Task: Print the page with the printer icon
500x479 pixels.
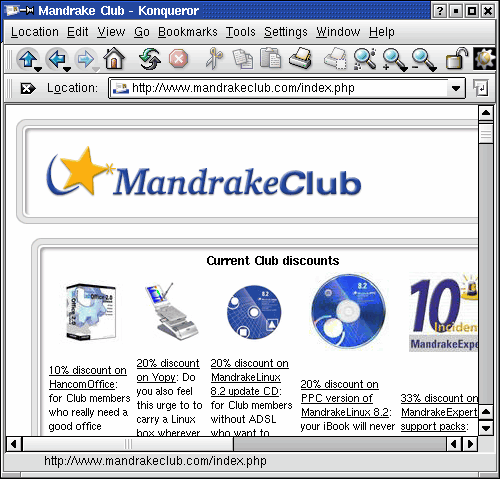Action: (x=300, y=59)
